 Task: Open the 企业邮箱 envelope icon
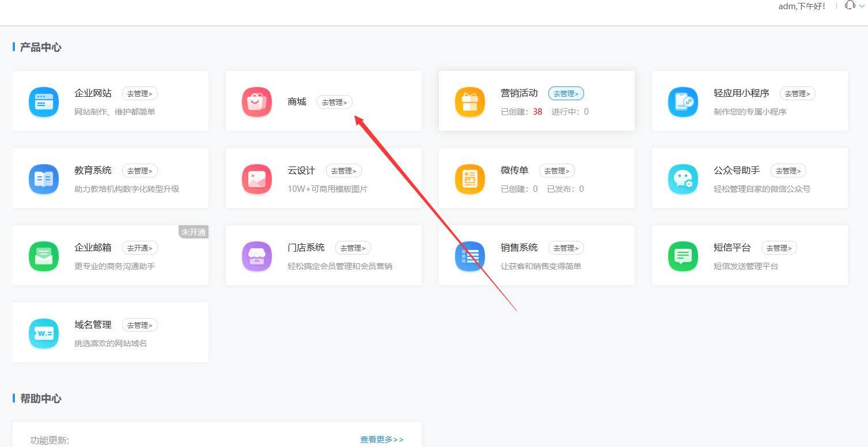tap(44, 256)
